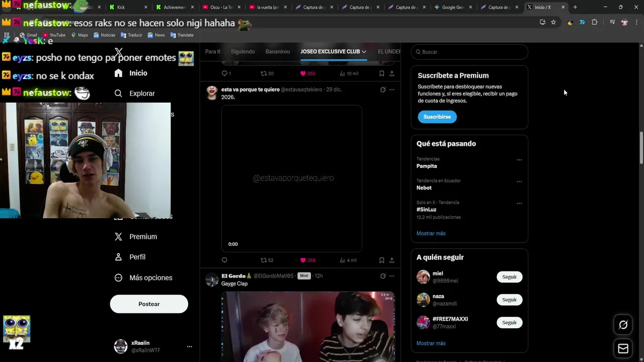Open the Gmail bookmark
The image size is (644, 362).
pos(28,35)
